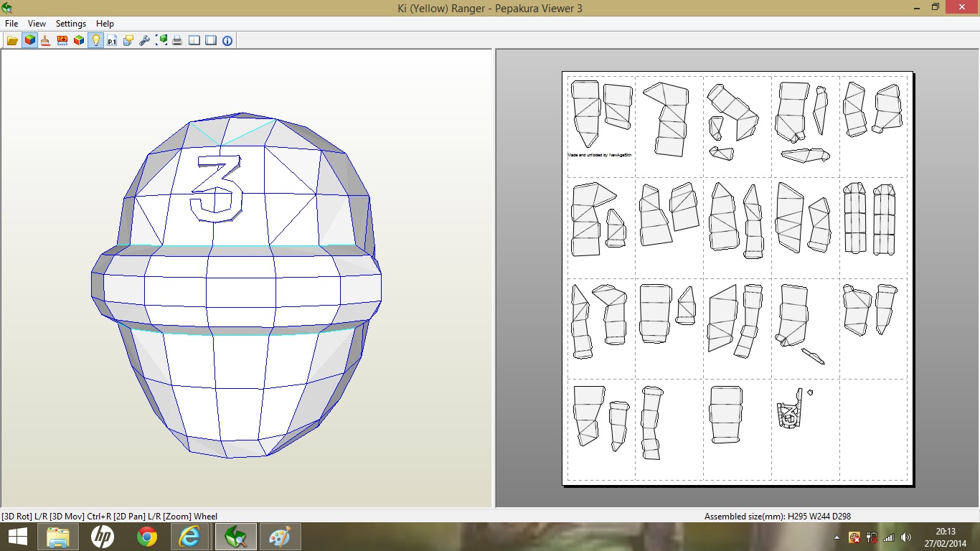Viewport: 980px width, 551px height.
Task: Click the right split window layout icon
Action: click(211, 41)
